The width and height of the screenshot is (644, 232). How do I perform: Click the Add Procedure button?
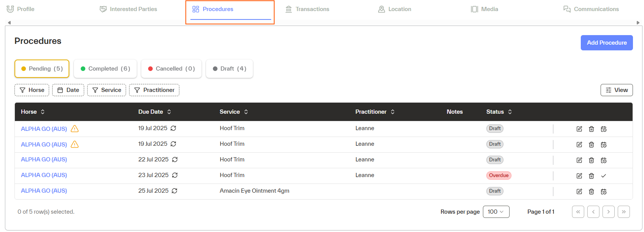[607, 43]
